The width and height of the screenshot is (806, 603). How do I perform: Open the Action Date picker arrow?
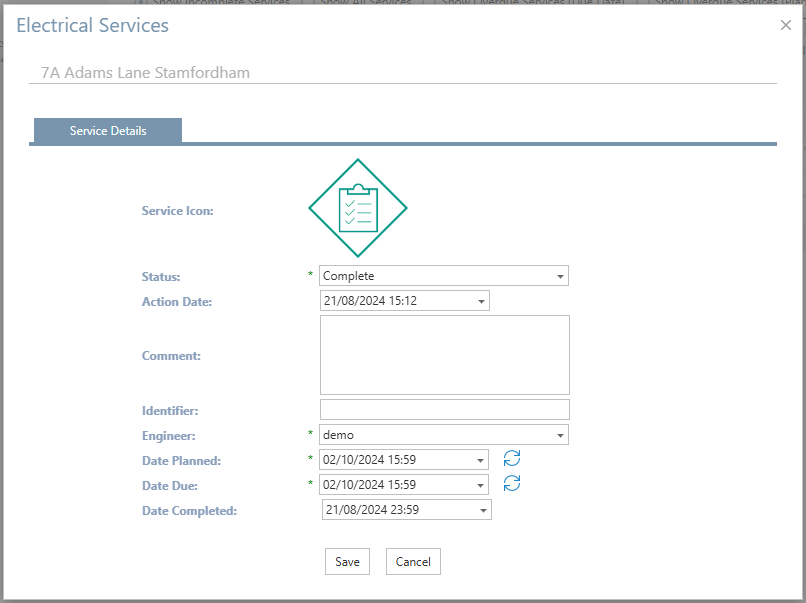[481, 301]
